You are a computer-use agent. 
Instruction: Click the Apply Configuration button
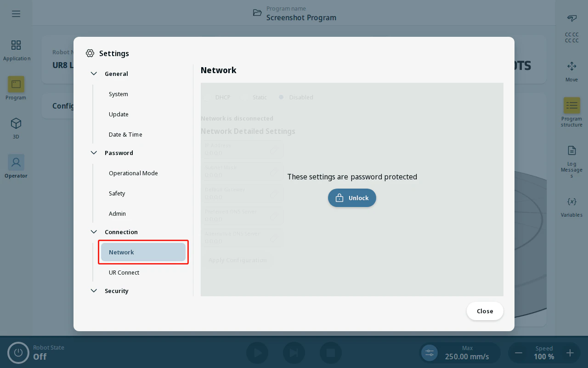coord(237,260)
